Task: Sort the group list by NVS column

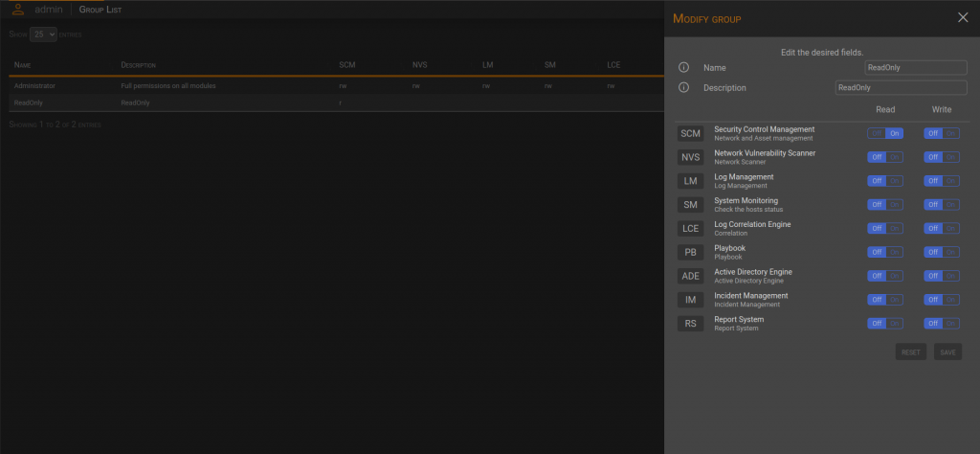Action: 419,65
